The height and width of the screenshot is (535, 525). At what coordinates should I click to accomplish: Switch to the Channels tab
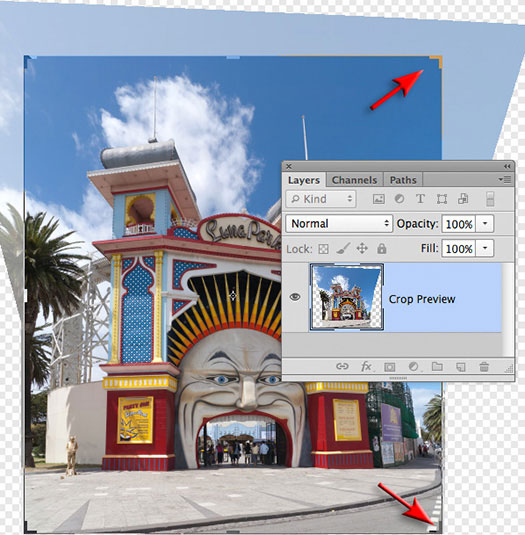point(354,180)
